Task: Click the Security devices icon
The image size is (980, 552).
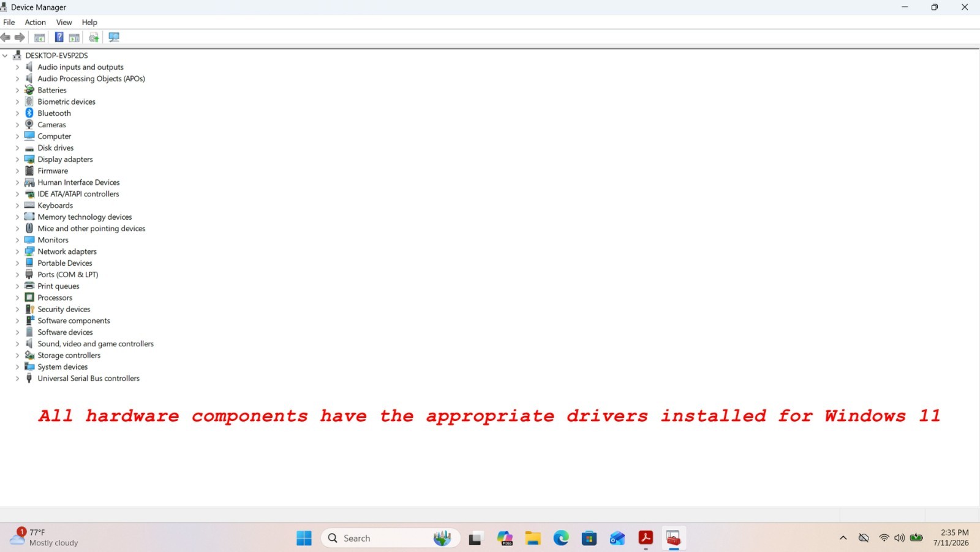Action: pos(29,309)
